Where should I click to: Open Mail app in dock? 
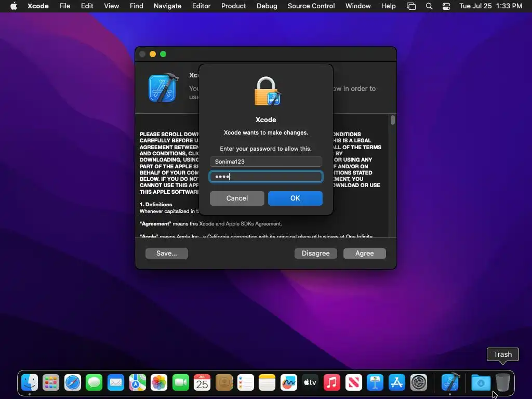[116, 382]
